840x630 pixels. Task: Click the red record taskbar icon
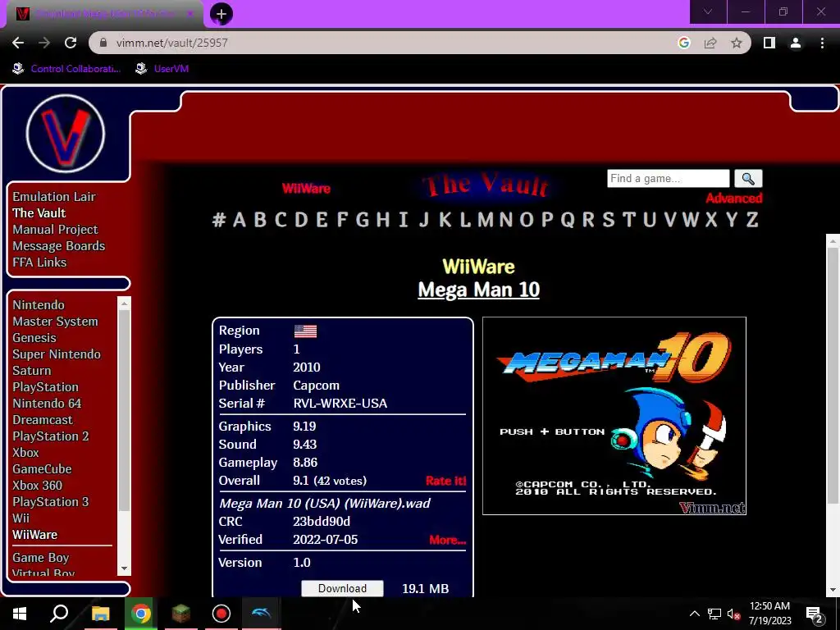pyautogui.click(x=221, y=614)
